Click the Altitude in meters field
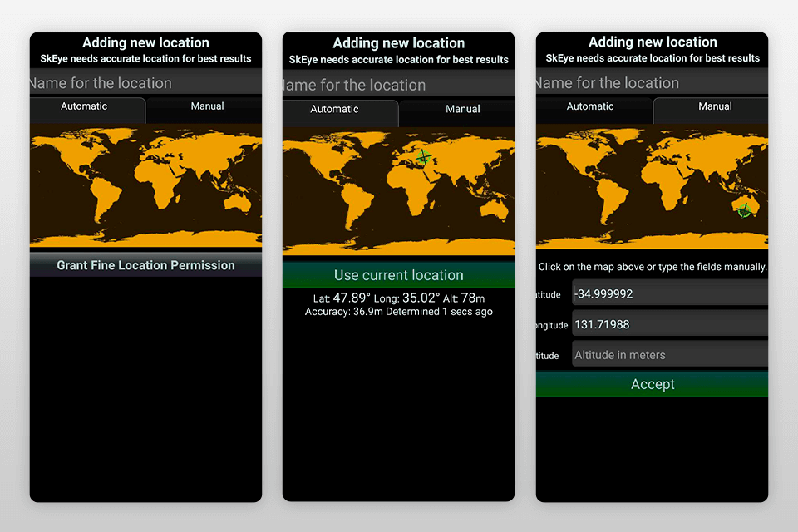 [669, 354]
